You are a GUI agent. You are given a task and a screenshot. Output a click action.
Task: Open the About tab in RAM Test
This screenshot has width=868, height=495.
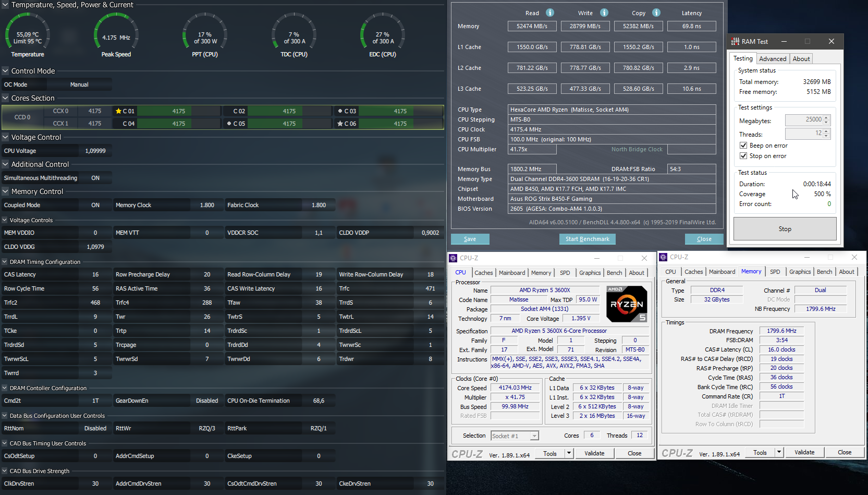click(x=801, y=59)
